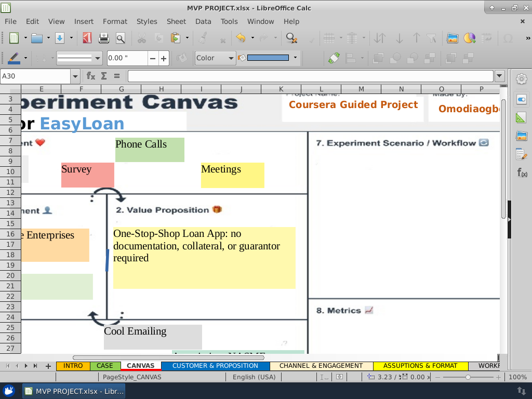Click the Toggle Point Edit Mode icon
The width and height of the screenshot is (532, 399).
tap(334, 58)
